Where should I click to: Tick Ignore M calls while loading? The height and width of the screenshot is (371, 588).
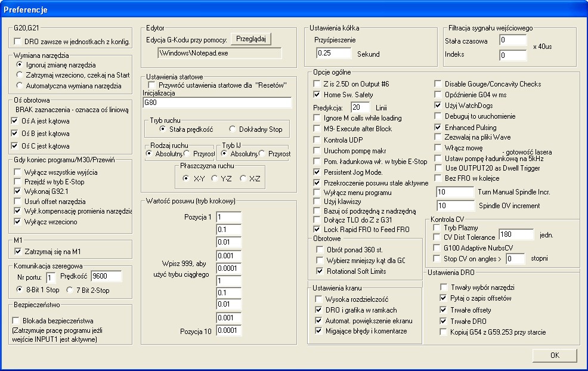317,118
